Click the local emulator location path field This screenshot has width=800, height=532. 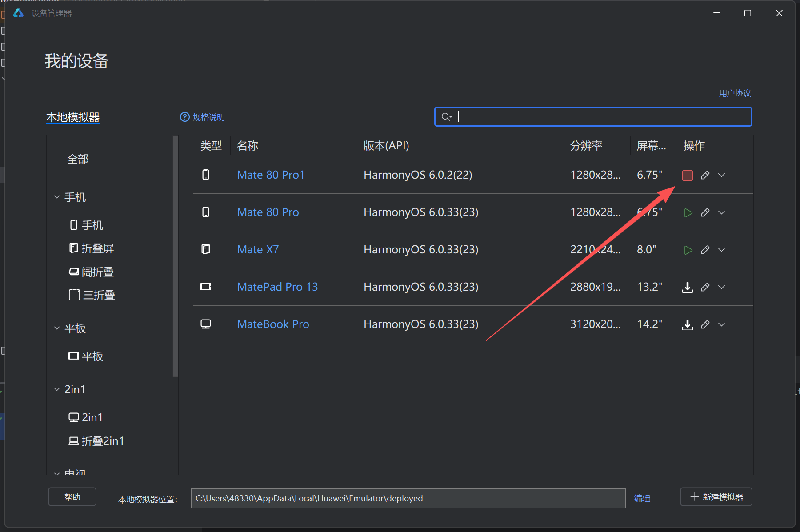[408, 499]
